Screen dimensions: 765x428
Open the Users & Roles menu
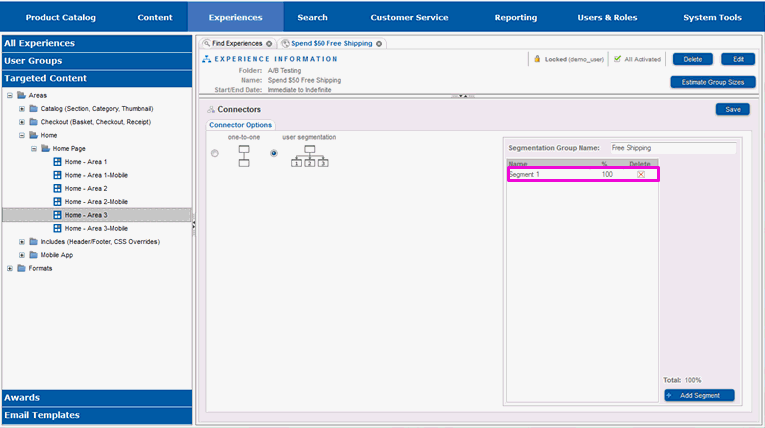(x=607, y=18)
